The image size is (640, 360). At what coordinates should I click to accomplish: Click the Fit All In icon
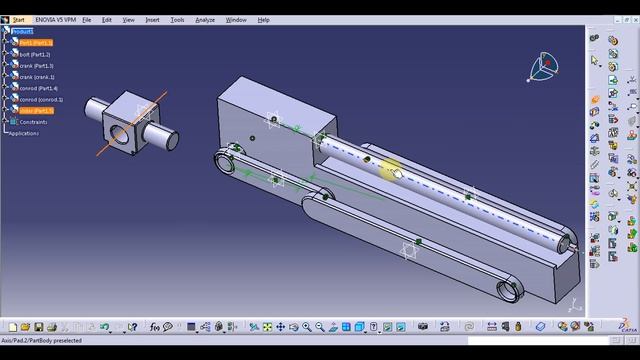click(x=267, y=327)
